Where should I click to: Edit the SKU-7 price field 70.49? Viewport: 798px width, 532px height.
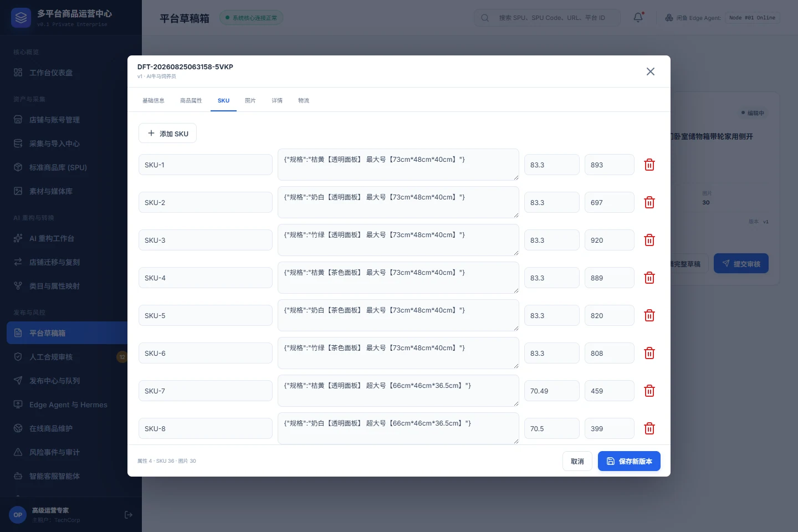[x=552, y=391]
